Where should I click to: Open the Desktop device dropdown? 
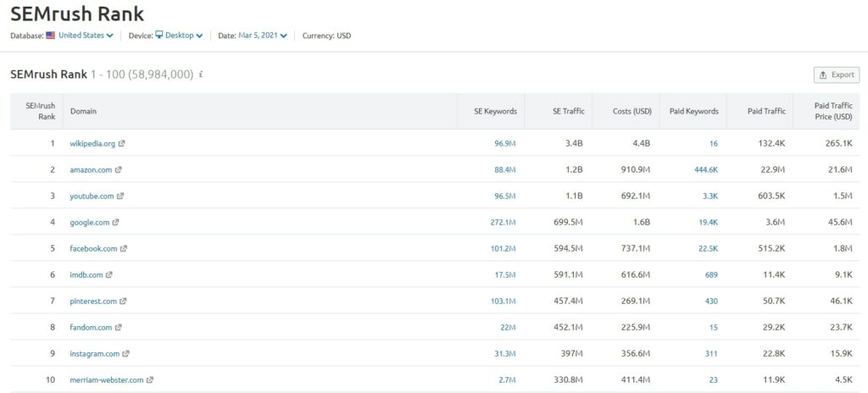(179, 36)
